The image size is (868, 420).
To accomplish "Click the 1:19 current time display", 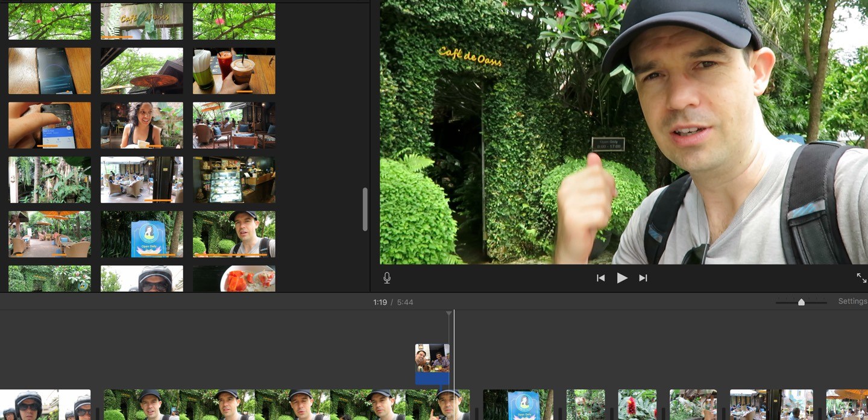I will (380, 302).
